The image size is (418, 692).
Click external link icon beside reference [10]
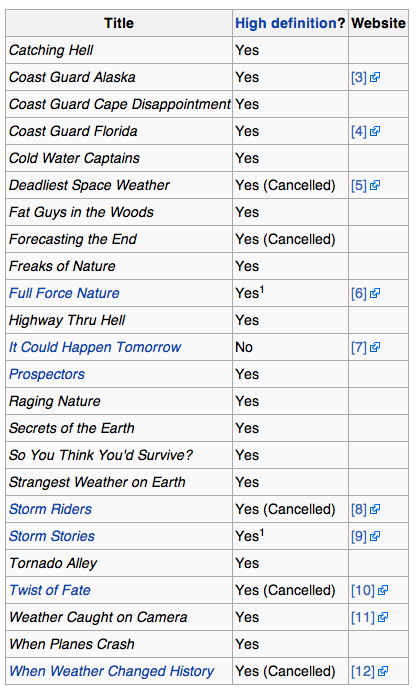pos(383,590)
